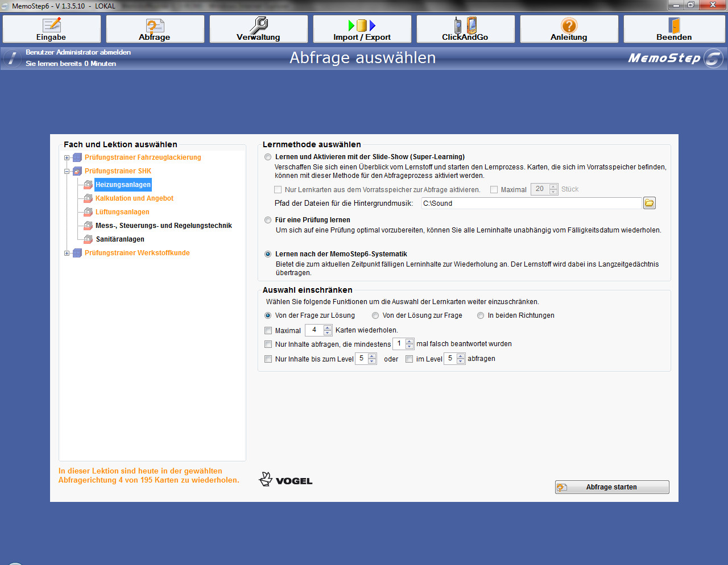Open the Eingabe pencil icon
Image resolution: width=728 pixels, height=565 pixels.
[x=52, y=26]
